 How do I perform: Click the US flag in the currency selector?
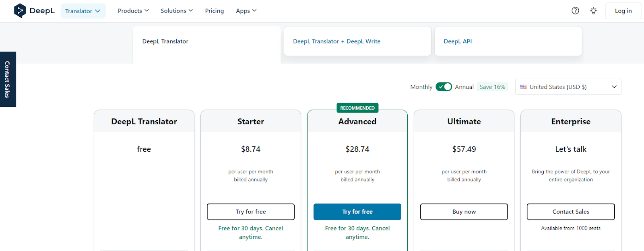pos(523,86)
